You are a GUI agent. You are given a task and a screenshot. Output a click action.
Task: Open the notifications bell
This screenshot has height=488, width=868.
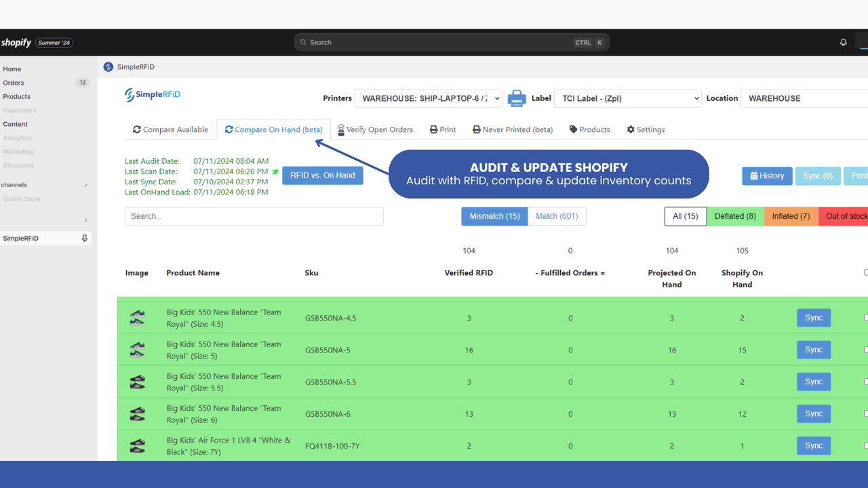(843, 42)
